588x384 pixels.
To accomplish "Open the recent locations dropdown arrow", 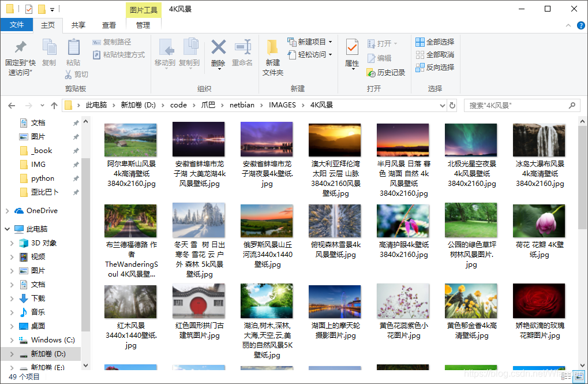I will (42, 106).
